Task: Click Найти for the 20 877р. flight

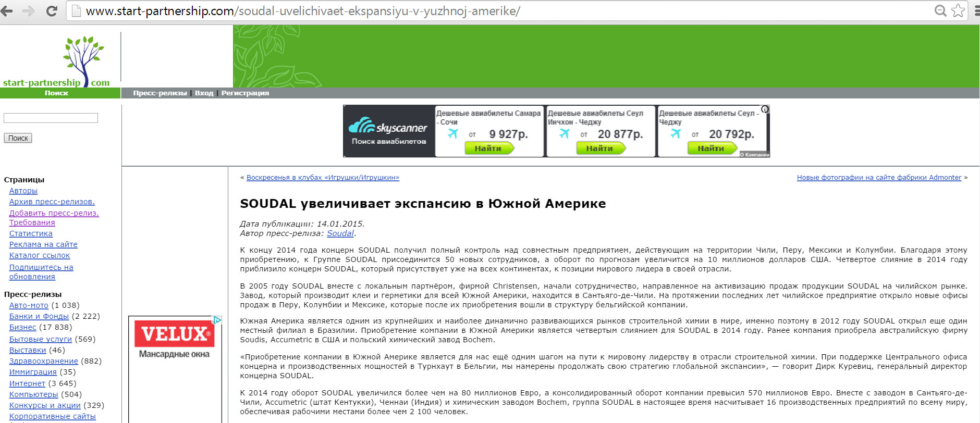Action: 600,148
